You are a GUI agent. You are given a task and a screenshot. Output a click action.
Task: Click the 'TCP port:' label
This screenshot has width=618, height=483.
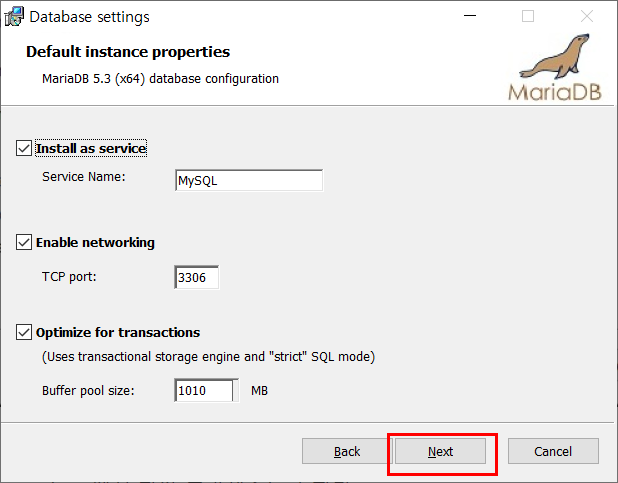click(69, 277)
